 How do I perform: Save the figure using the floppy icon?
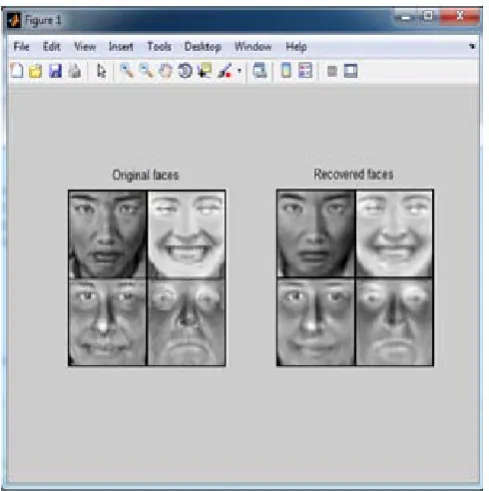point(55,71)
